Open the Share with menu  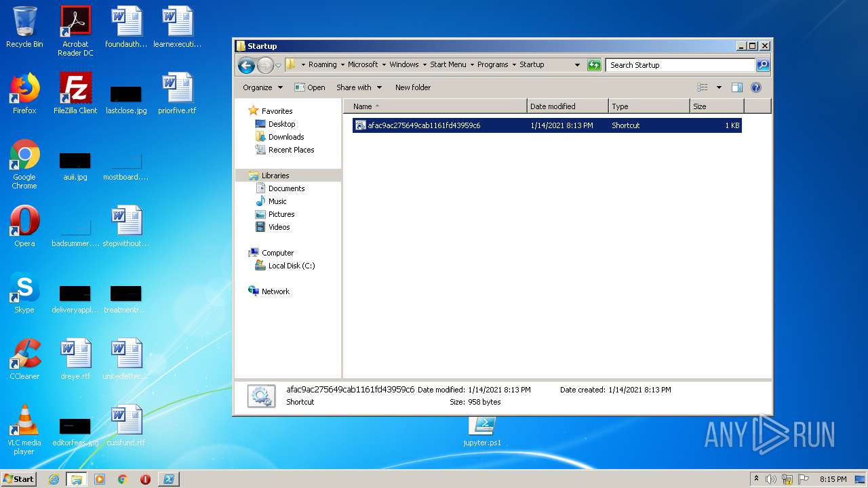tap(359, 87)
